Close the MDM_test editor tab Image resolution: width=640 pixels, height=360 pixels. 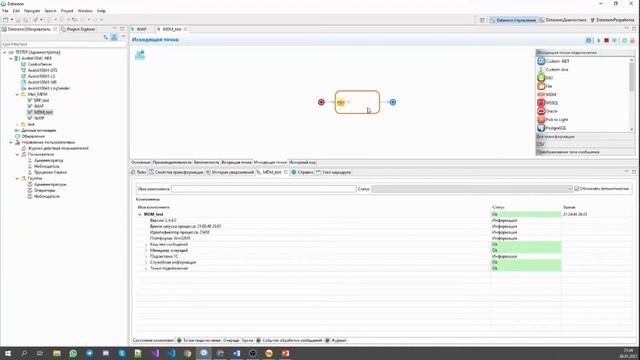click(x=186, y=29)
